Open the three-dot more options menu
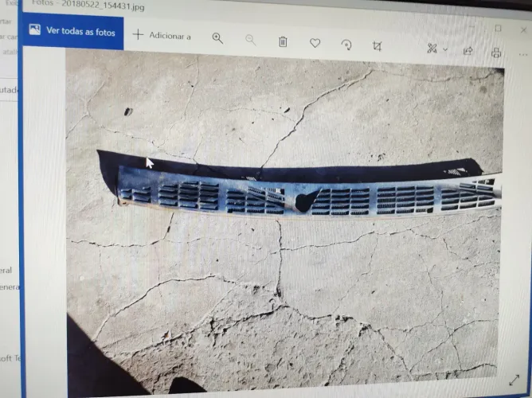 tap(523, 54)
